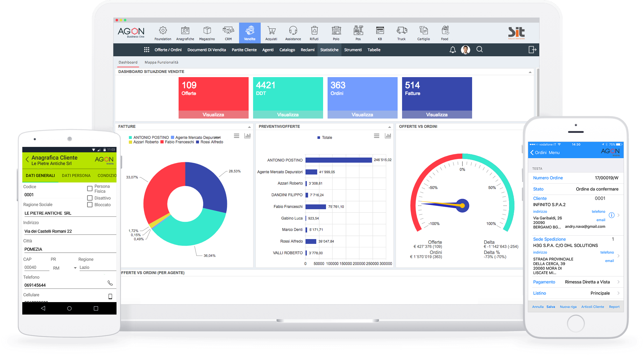
Task: Click the notifications bell icon
Action: [452, 50]
